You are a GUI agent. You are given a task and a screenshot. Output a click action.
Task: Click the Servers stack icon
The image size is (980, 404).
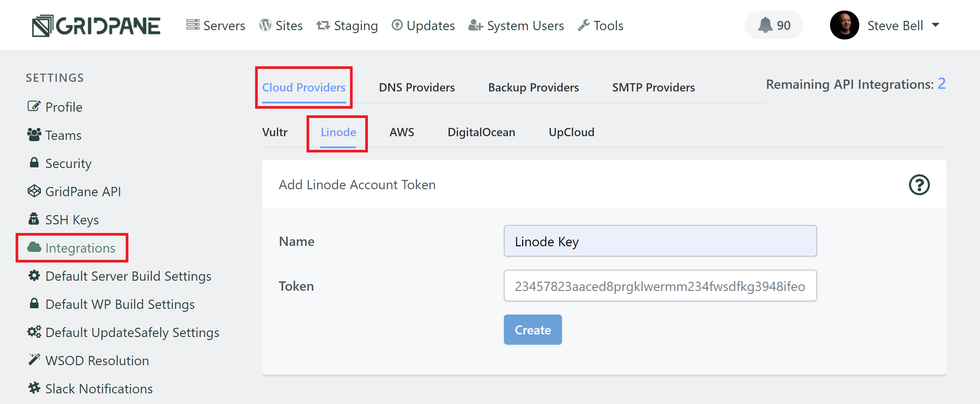(193, 25)
